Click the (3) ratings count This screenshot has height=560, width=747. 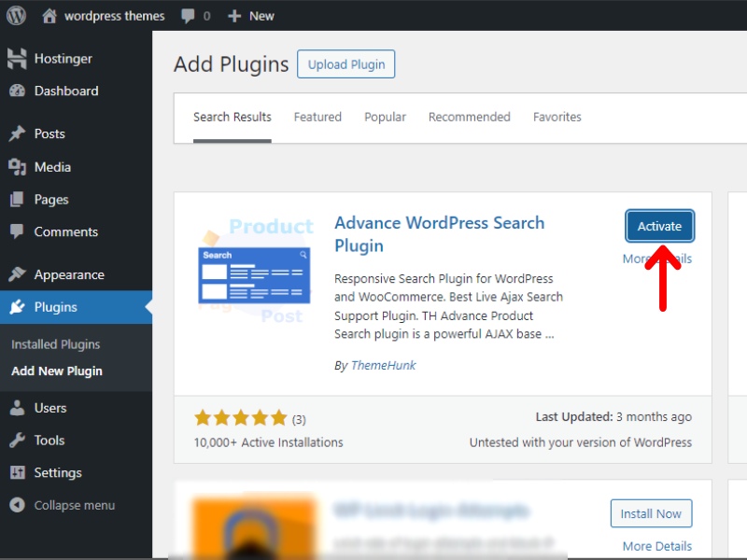(299, 419)
